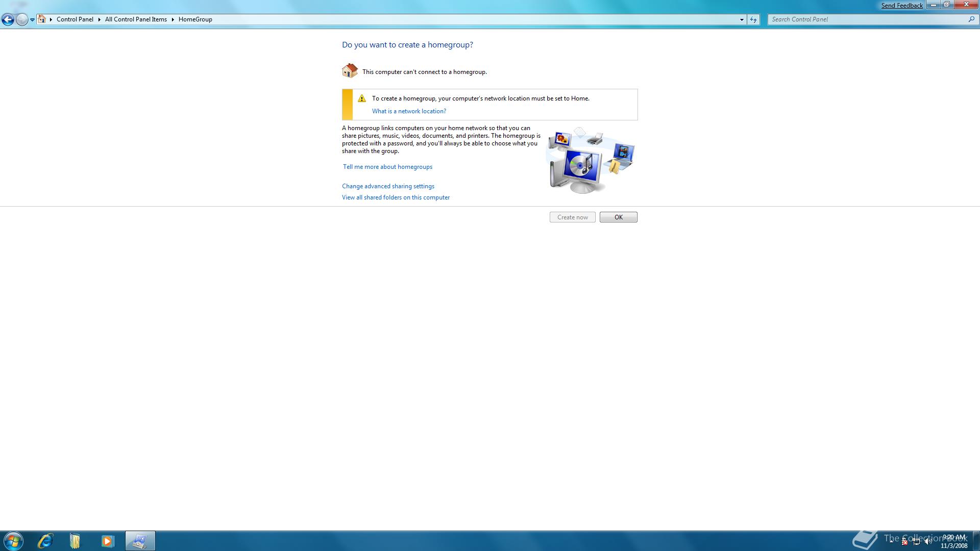Viewport: 980px width, 551px height.
Task: Confirm with the OK button
Action: 618,217
